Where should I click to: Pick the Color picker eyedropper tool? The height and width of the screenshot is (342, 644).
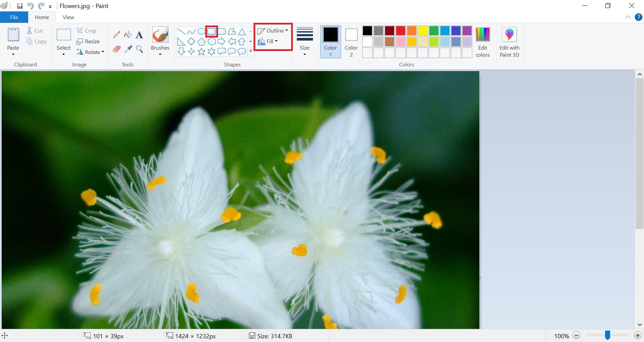[128, 49]
